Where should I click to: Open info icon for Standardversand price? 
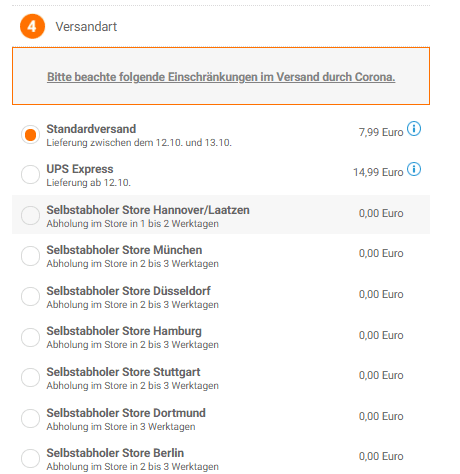tap(414, 129)
